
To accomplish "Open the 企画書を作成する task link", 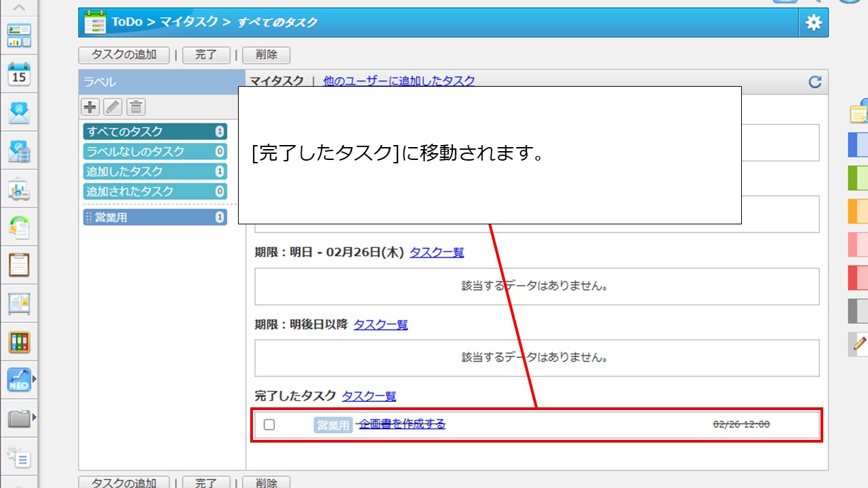I will pos(402,424).
